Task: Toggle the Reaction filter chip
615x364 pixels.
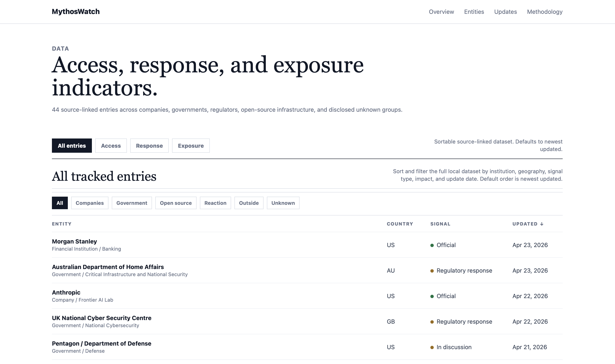Action: [215, 203]
